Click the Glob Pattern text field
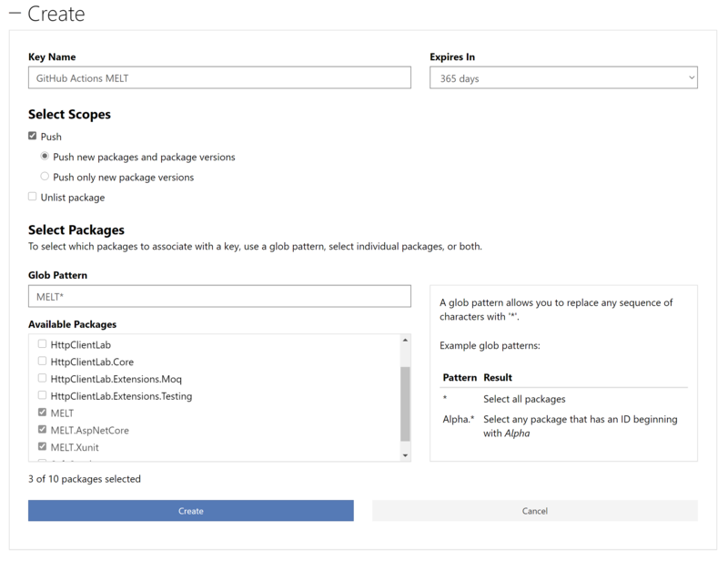 (219, 296)
